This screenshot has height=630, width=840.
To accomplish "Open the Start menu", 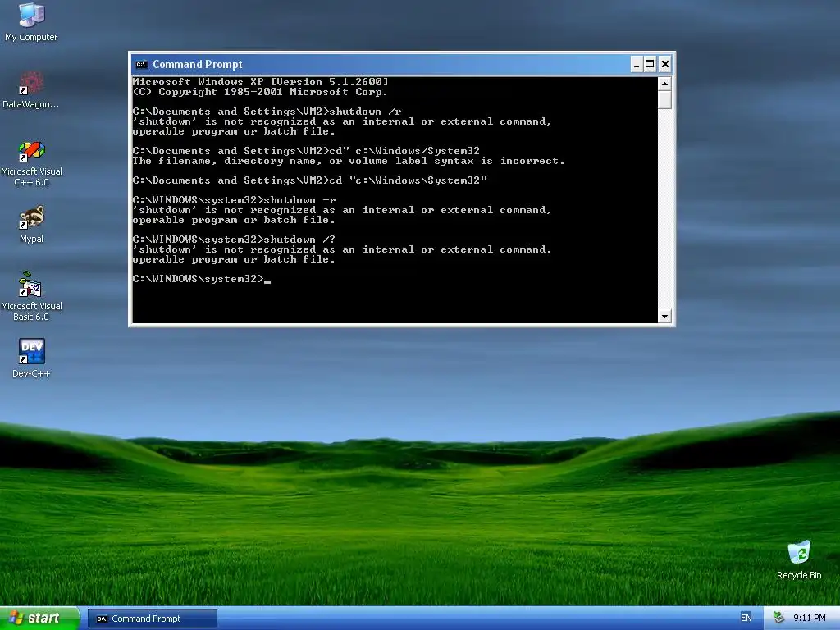I will click(x=39, y=619).
